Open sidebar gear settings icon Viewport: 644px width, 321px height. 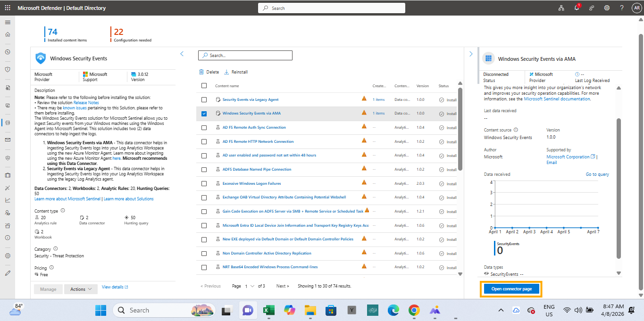point(8,255)
